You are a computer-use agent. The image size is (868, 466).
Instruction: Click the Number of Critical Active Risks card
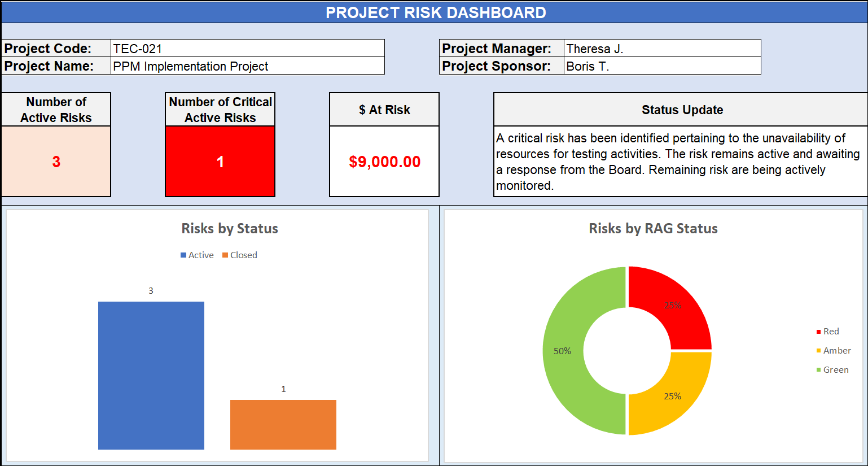click(x=220, y=161)
